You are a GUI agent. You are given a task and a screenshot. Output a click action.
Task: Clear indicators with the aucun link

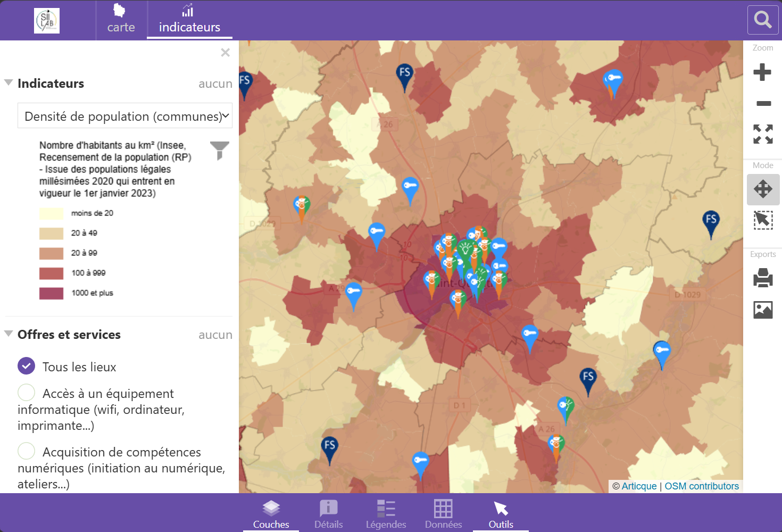(215, 84)
